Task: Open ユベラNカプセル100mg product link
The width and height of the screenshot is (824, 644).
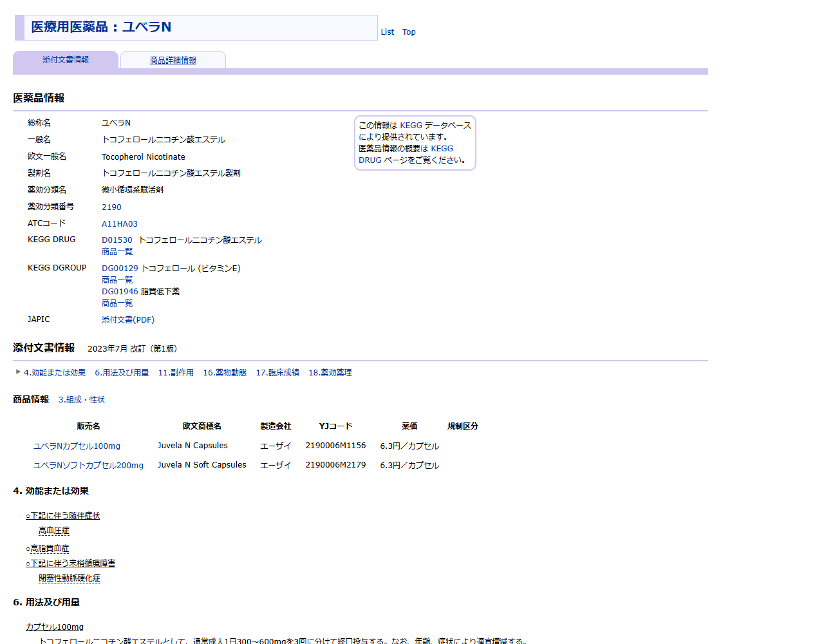Action: 77,446
